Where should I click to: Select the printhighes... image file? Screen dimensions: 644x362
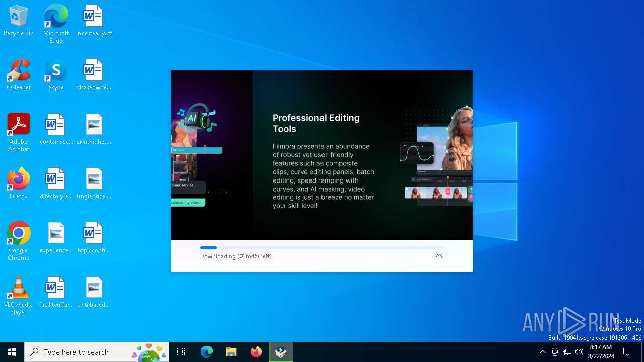tap(94, 130)
